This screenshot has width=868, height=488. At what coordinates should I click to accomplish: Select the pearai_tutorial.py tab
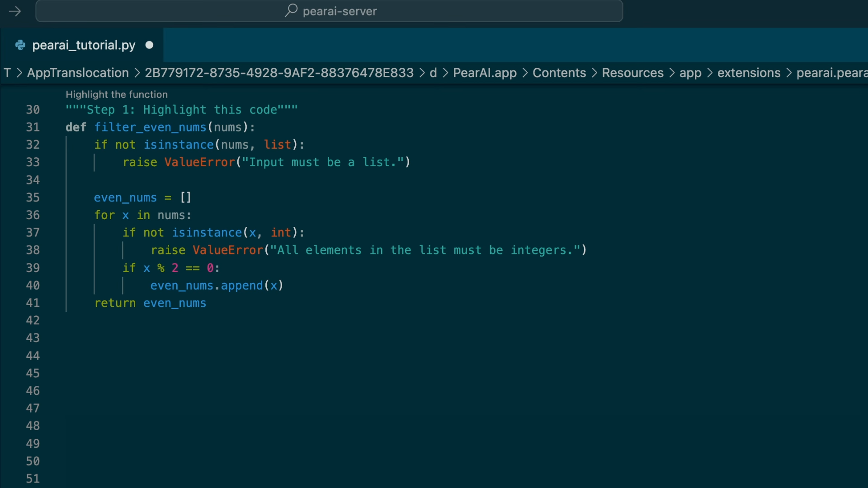pyautogui.click(x=82, y=45)
